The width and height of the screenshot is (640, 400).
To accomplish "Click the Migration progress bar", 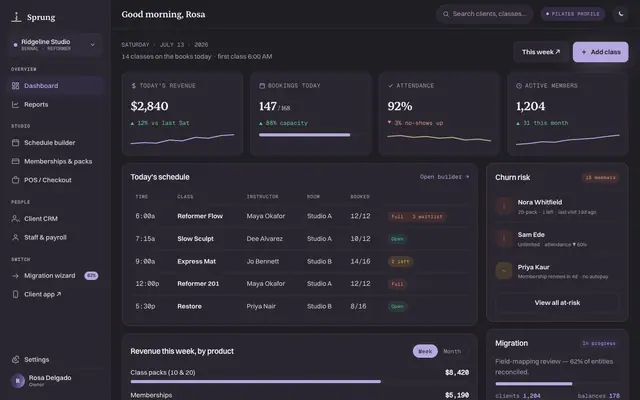I will click(x=557, y=384).
